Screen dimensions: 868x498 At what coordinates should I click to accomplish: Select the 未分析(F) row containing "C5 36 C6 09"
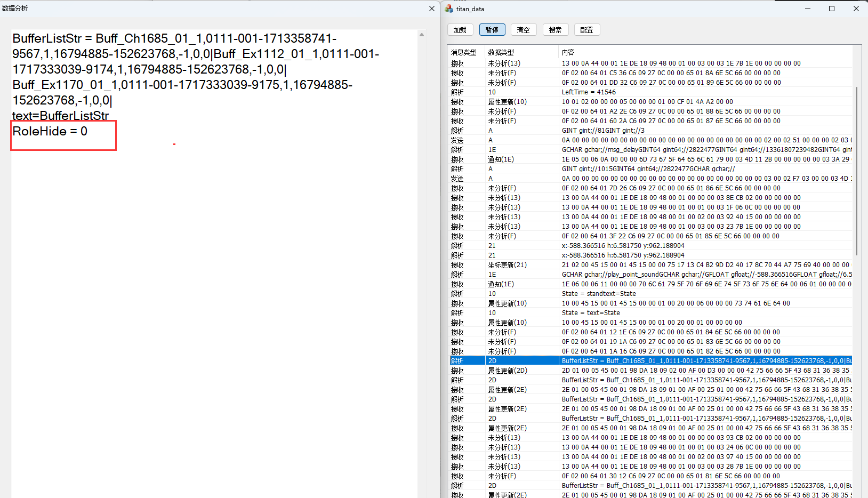click(650, 73)
